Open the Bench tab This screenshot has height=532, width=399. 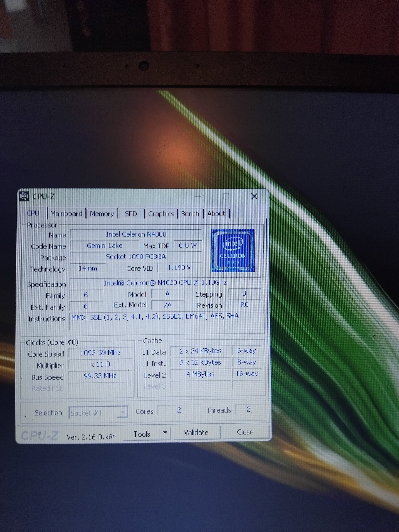(x=190, y=214)
